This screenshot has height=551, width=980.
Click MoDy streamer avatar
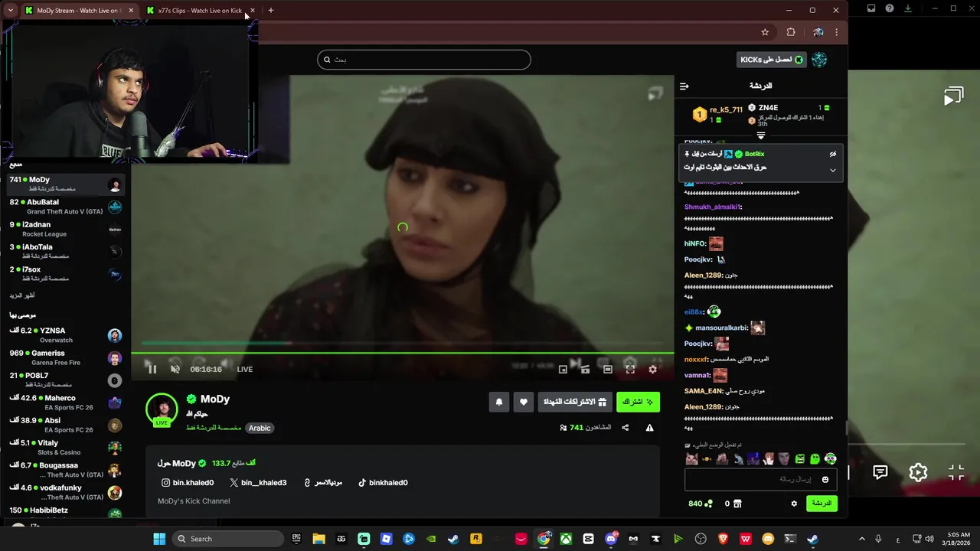[162, 409]
